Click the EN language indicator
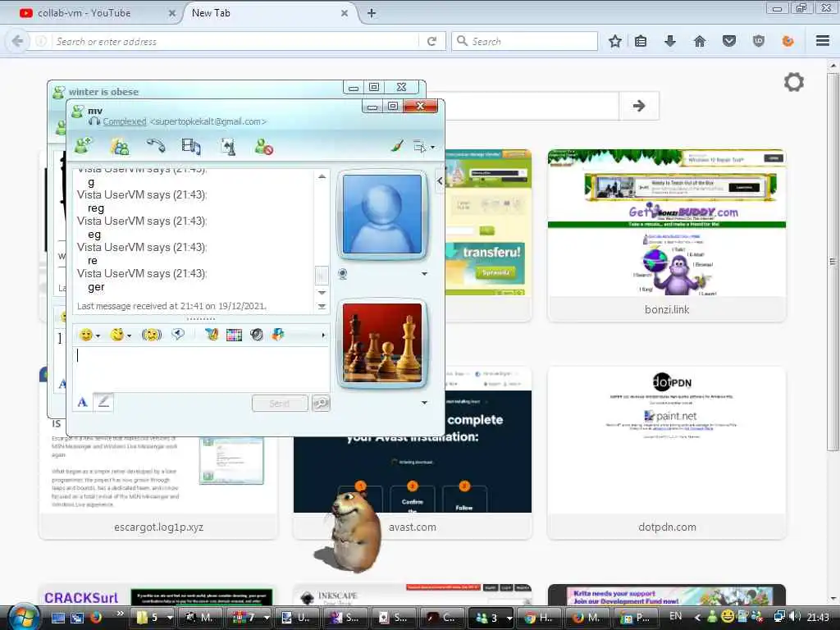840x630 pixels. pyautogui.click(x=676, y=616)
